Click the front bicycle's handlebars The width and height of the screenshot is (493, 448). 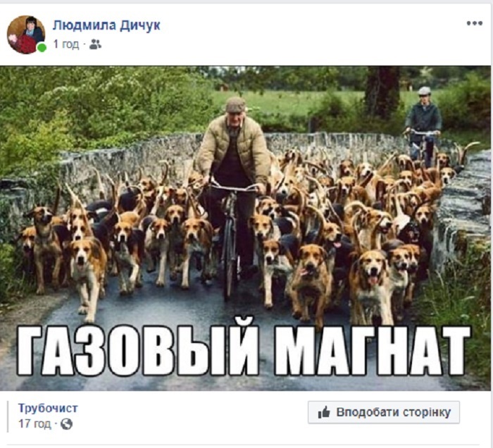pos(233,188)
